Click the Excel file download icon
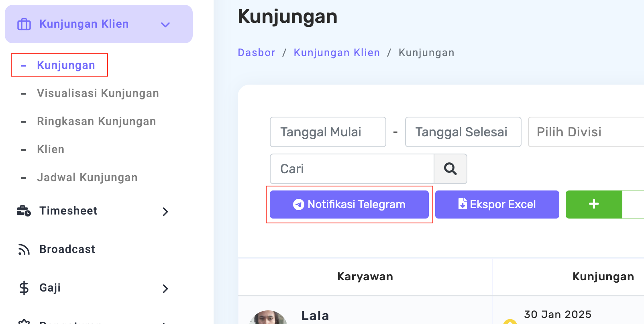The image size is (644, 324). [463, 204]
